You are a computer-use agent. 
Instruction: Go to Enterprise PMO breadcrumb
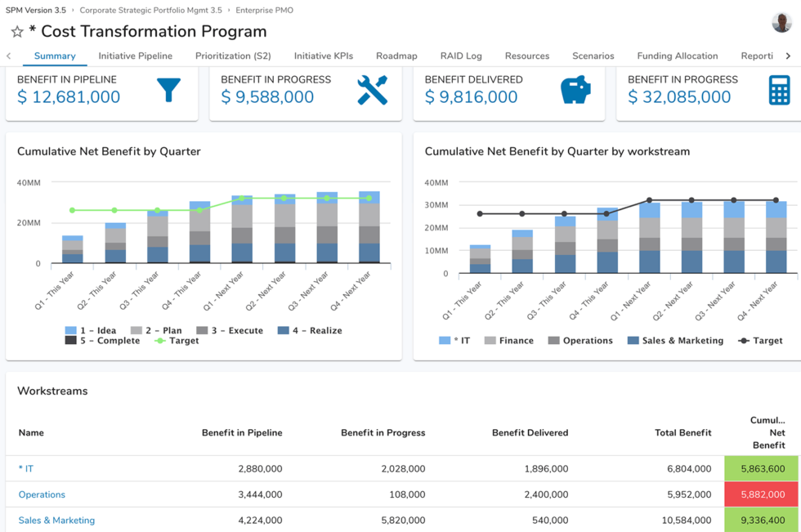pos(264,11)
